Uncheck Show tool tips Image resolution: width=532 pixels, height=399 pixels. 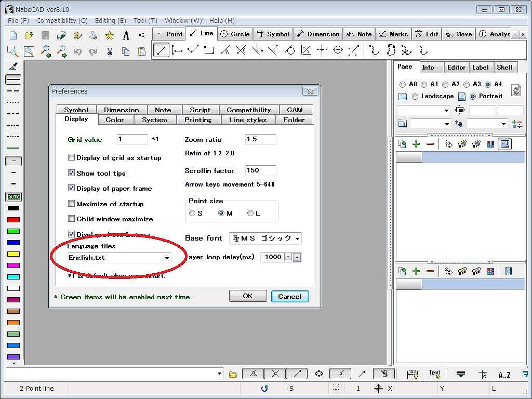71,173
